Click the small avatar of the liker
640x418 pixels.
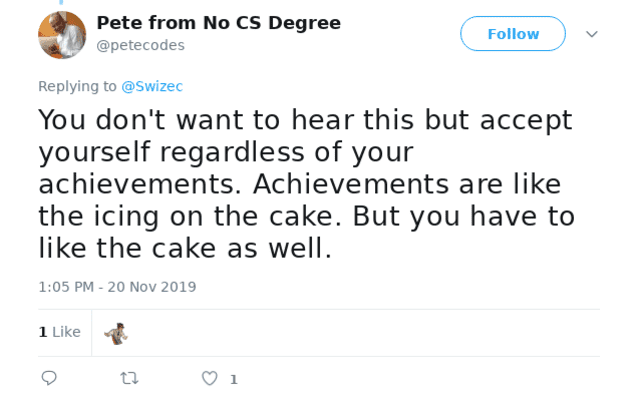point(116,333)
